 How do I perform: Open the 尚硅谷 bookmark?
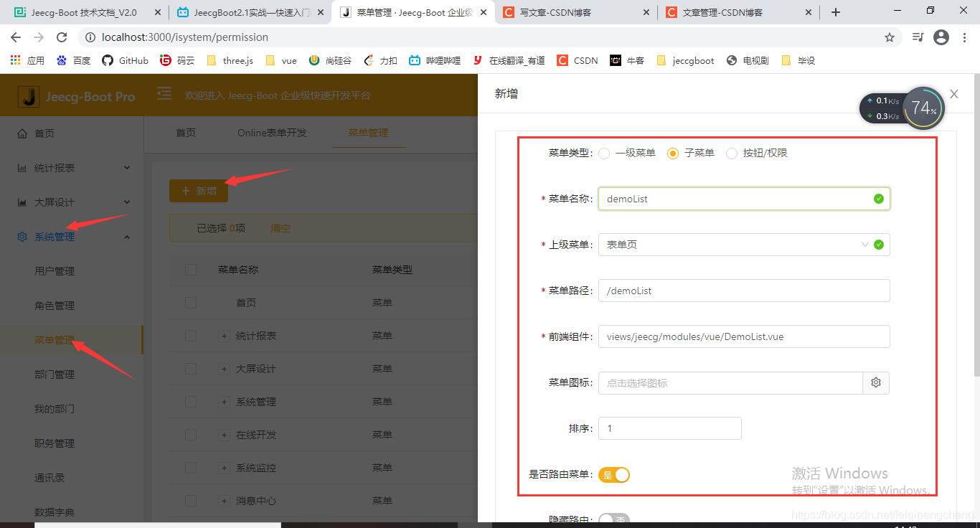coord(330,60)
